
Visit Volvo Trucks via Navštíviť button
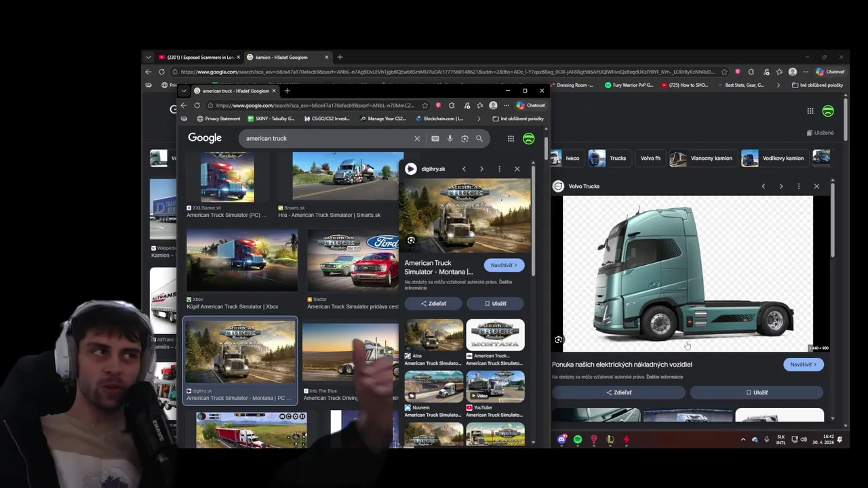804,365
